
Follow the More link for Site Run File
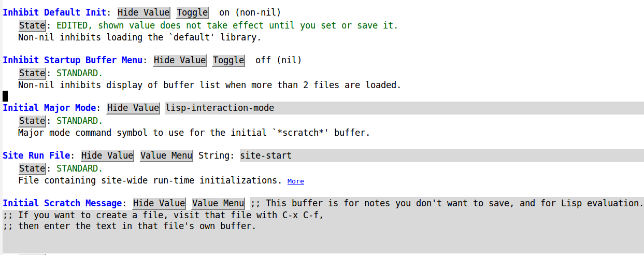(x=296, y=181)
